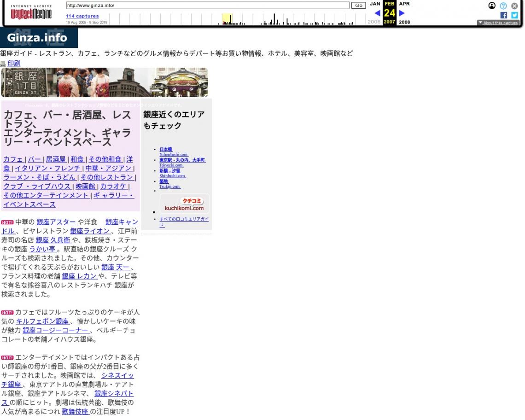Click the 銀座近くのエリアもチェック heading
Screen dimensions: 525x420
174,120
